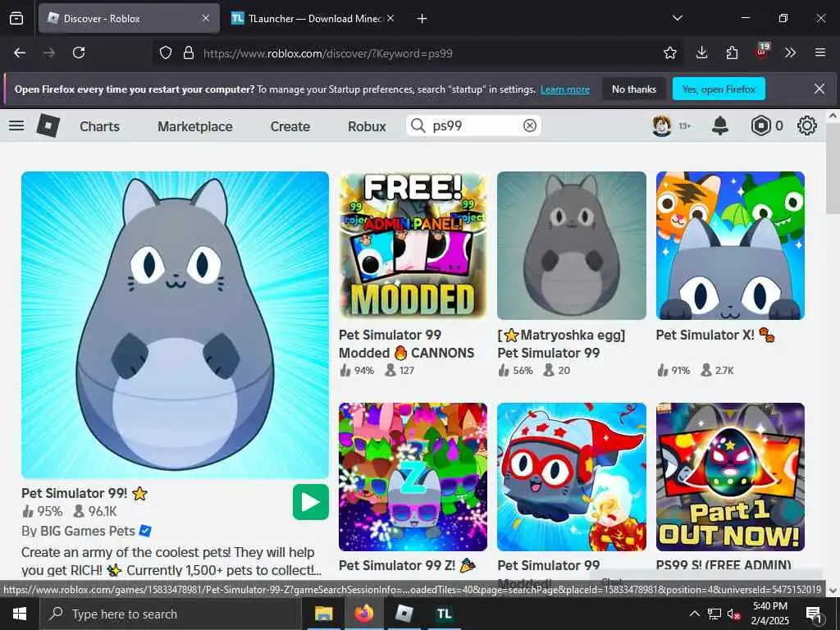Open the superhero cat Pet Simulator 99 thumbnail
Screen dimensions: 840x630
572,477
